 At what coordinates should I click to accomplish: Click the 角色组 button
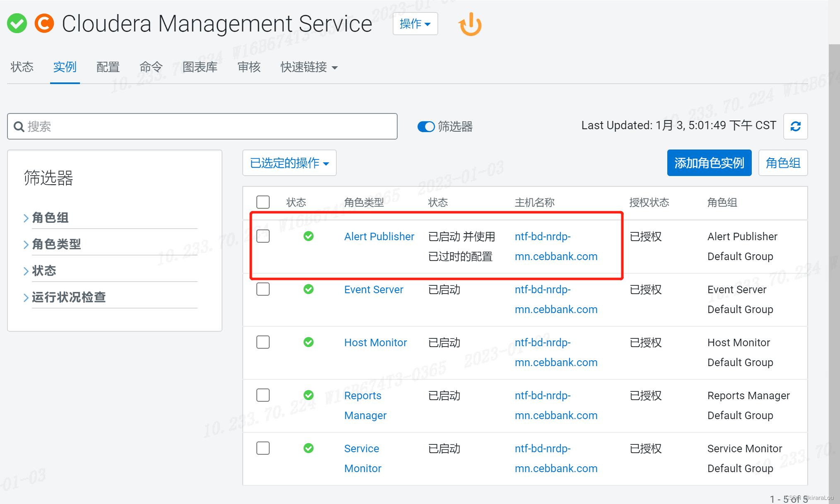point(783,163)
